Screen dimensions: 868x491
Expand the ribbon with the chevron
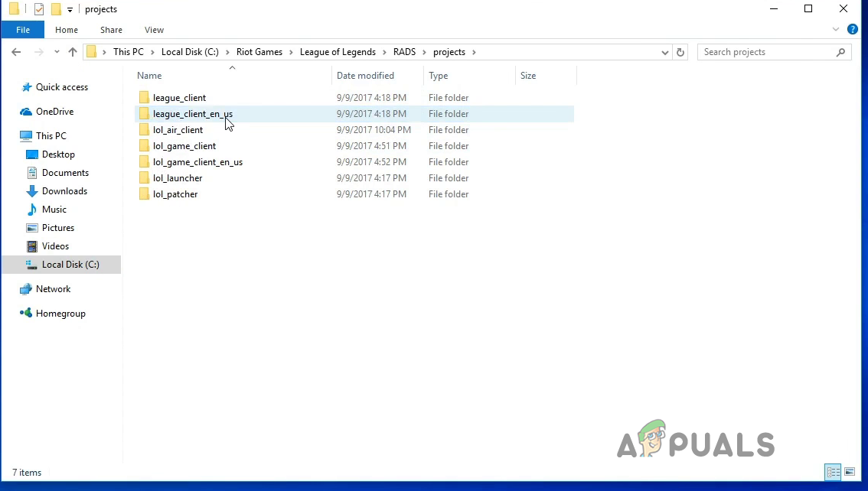[x=836, y=30]
